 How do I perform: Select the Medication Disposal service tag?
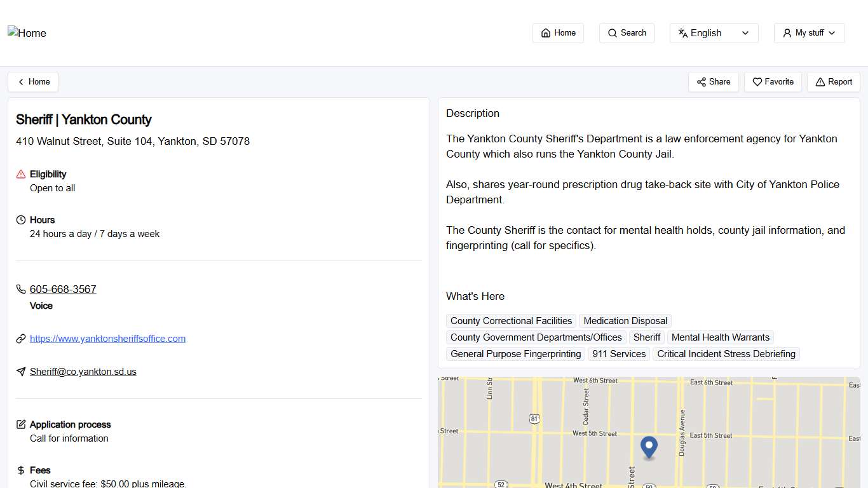[x=625, y=321]
